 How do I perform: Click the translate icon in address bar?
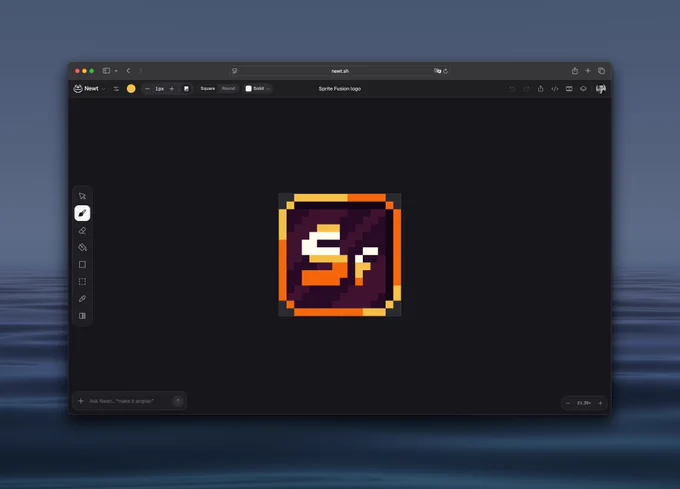point(437,71)
